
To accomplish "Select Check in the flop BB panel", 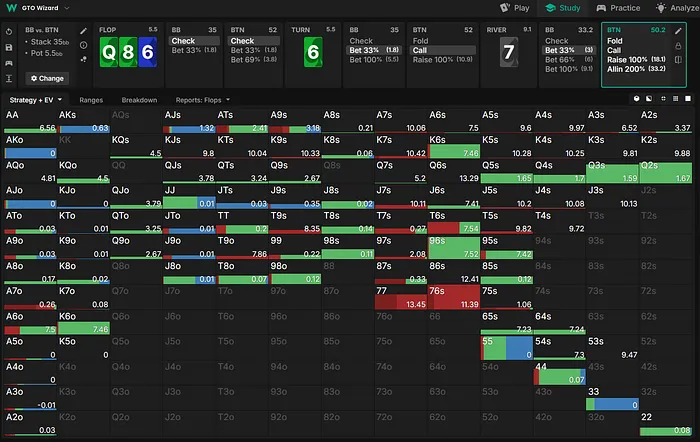I will pos(195,41).
